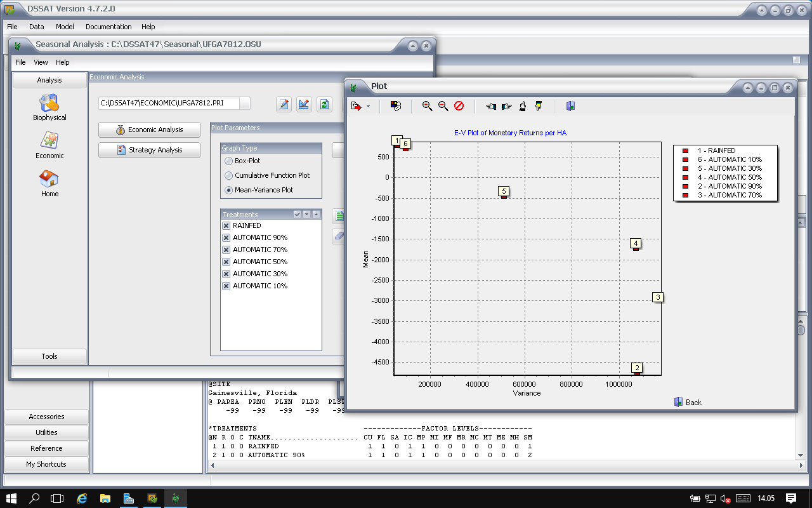
Task: Click the zoom in magnifier icon
Action: point(427,106)
